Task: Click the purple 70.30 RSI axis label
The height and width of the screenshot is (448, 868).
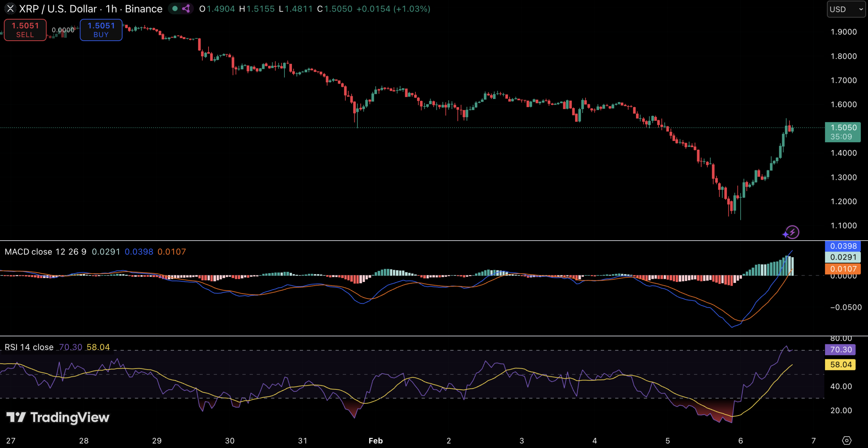Action: 840,349
